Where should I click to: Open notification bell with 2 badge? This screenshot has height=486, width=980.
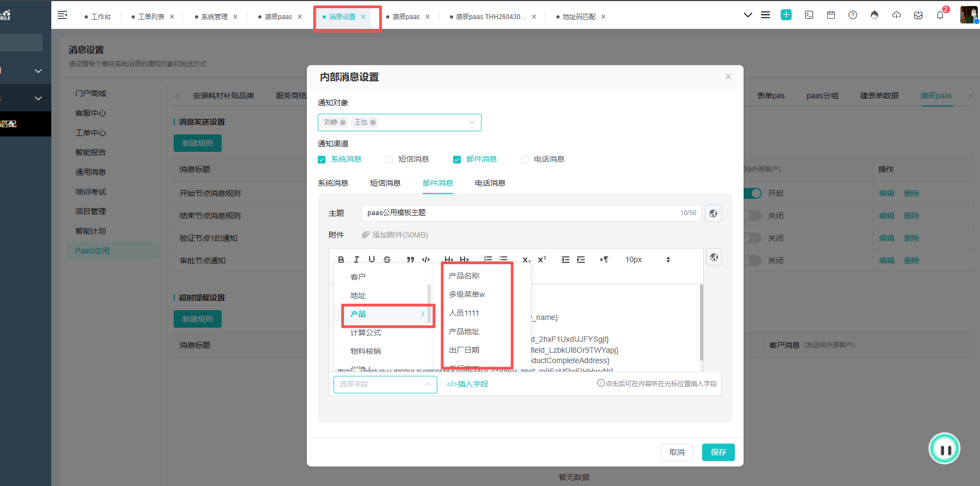(940, 15)
